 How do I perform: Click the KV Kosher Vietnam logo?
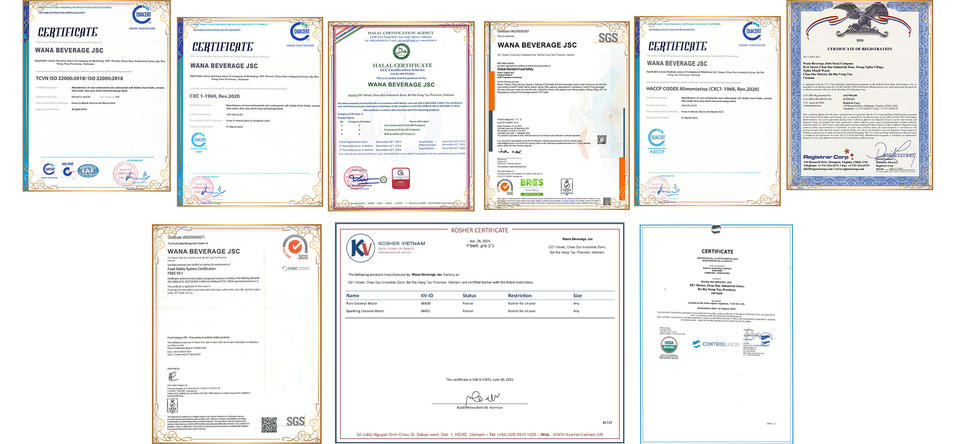coord(361,247)
